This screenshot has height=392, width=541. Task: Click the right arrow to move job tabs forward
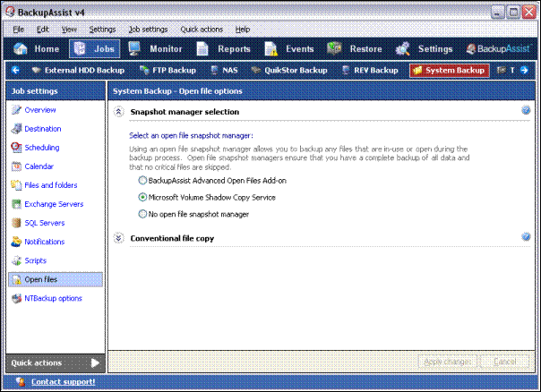(524, 71)
